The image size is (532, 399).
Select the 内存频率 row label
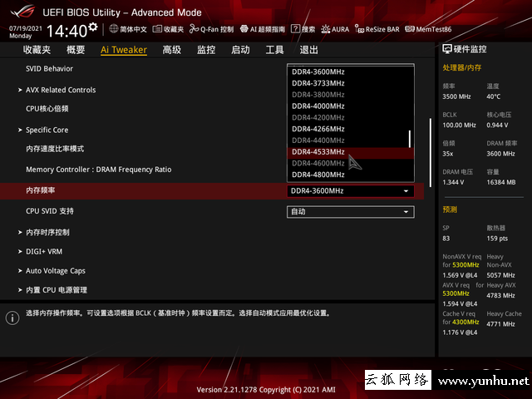[x=41, y=190]
